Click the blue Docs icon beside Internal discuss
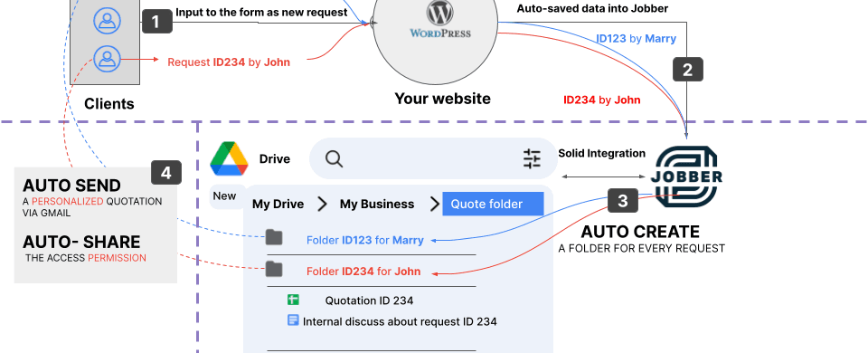Screen dimensions: 868x353 coord(293,320)
